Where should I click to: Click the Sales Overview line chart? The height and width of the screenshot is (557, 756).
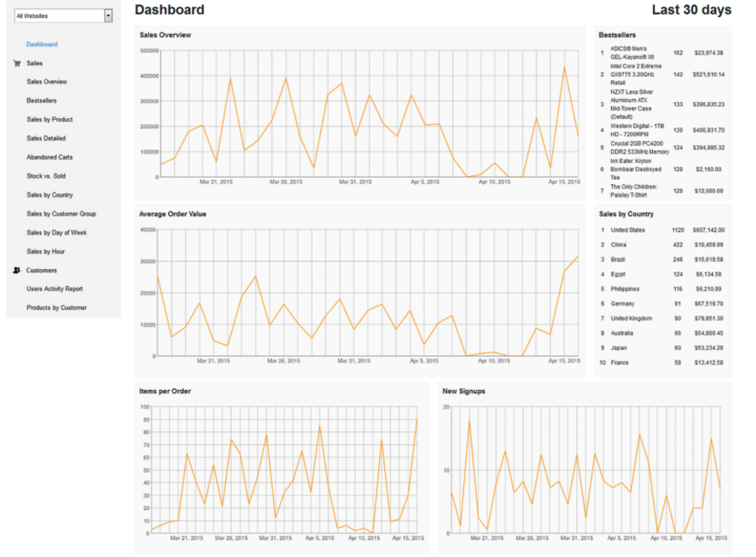pyautogui.click(x=369, y=114)
